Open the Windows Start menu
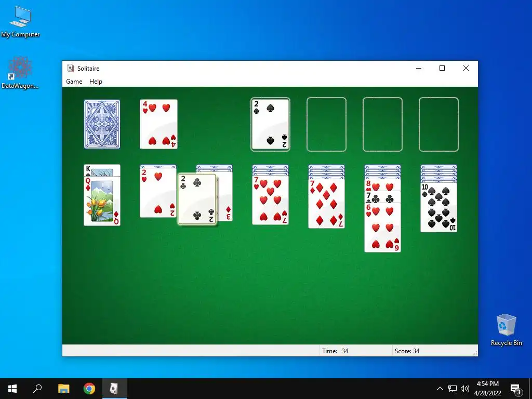The image size is (532, 399). pyautogui.click(x=12, y=389)
